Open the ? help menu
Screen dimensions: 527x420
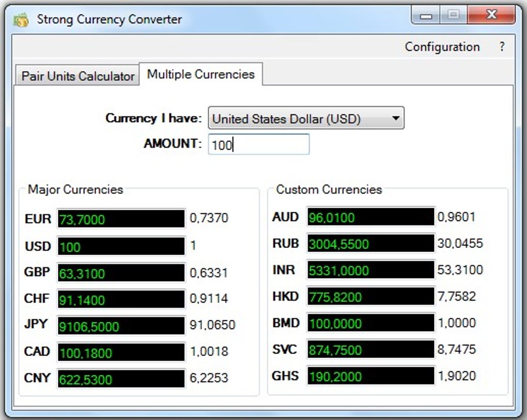point(502,46)
